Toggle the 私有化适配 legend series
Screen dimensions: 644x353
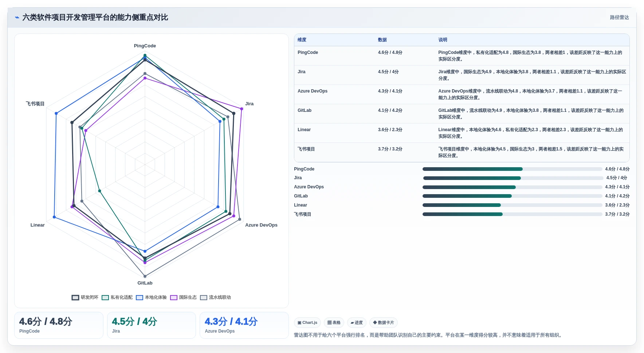click(x=117, y=297)
